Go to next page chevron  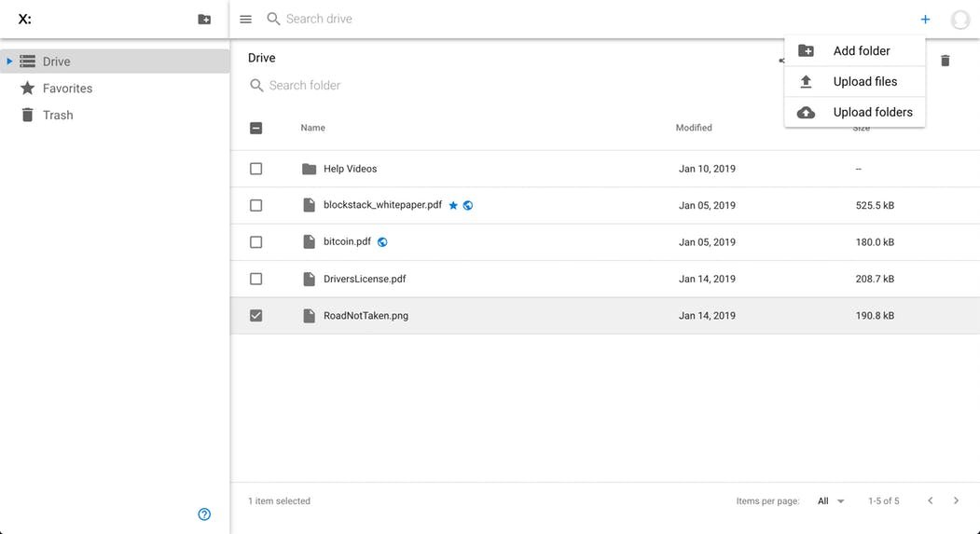coord(956,501)
